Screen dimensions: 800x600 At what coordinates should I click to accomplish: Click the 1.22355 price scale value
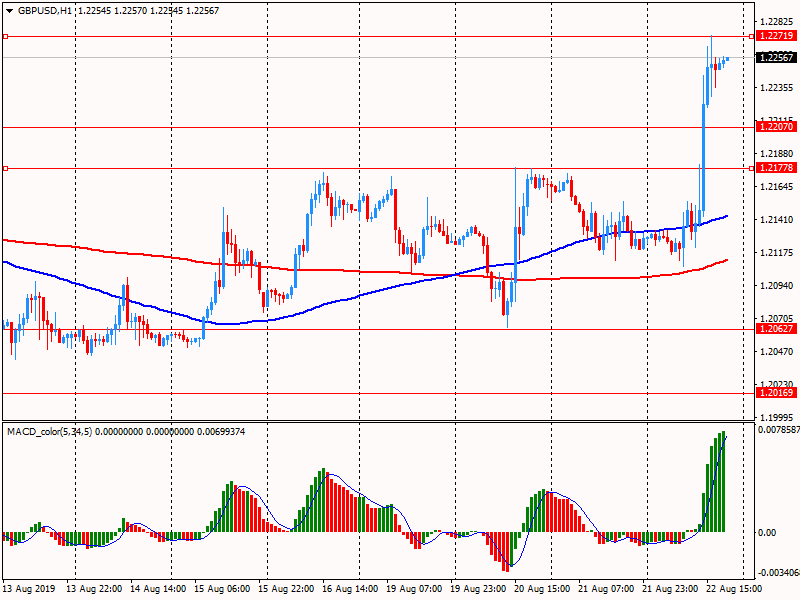tap(777, 88)
